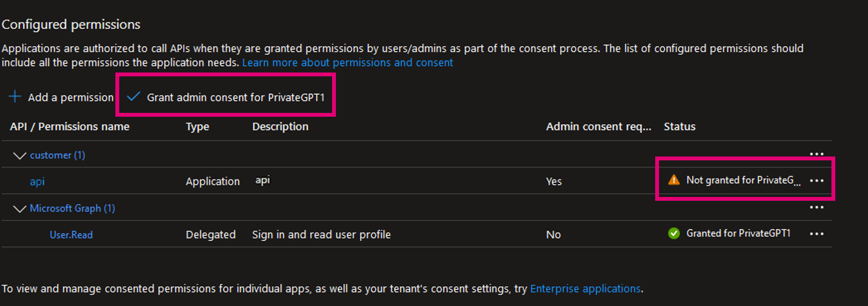Open the Microsoft Graph (1) API link

72,208
